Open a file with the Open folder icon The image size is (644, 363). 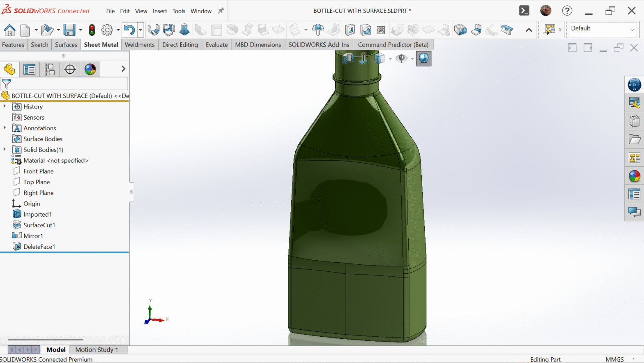[47, 30]
